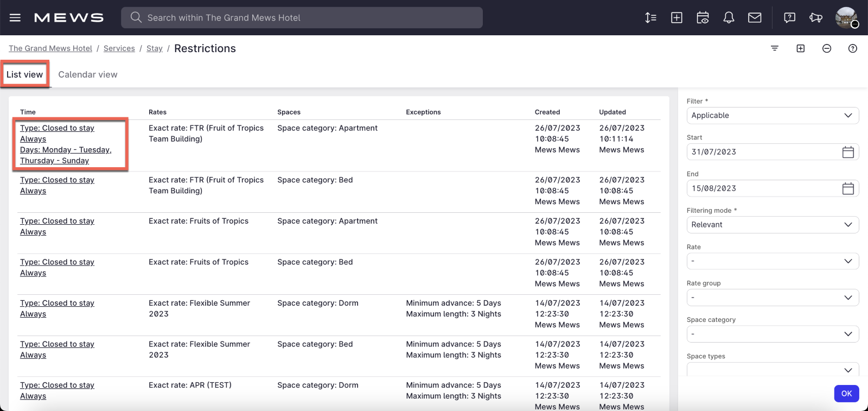868x411 pixels.
Task: Open the mail envelope icon
Action: (x=755, y=17)
